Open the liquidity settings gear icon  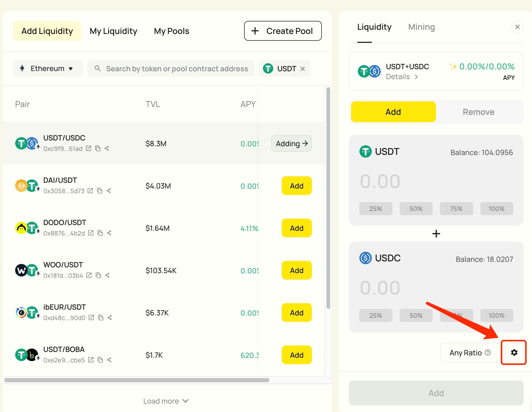point(513,352)
